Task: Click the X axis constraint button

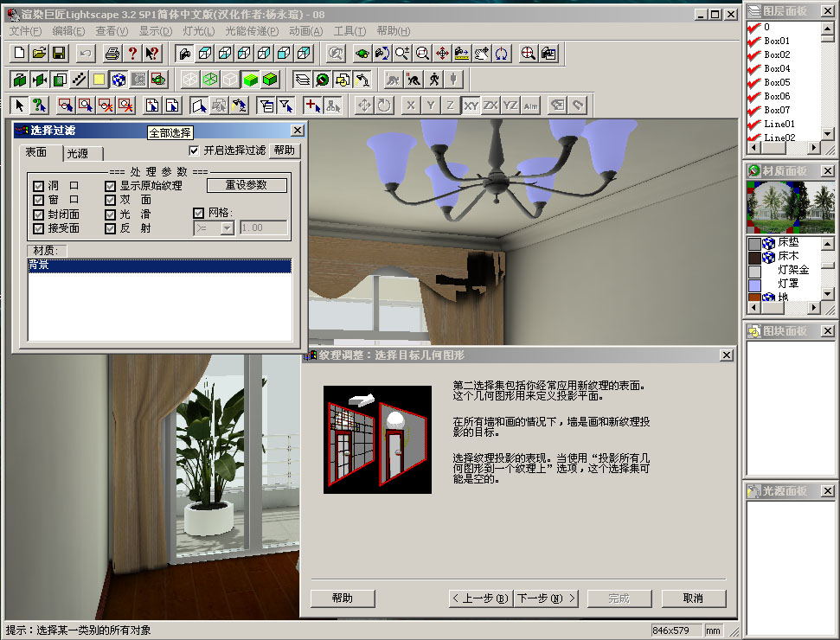Action: coord(411,106)
